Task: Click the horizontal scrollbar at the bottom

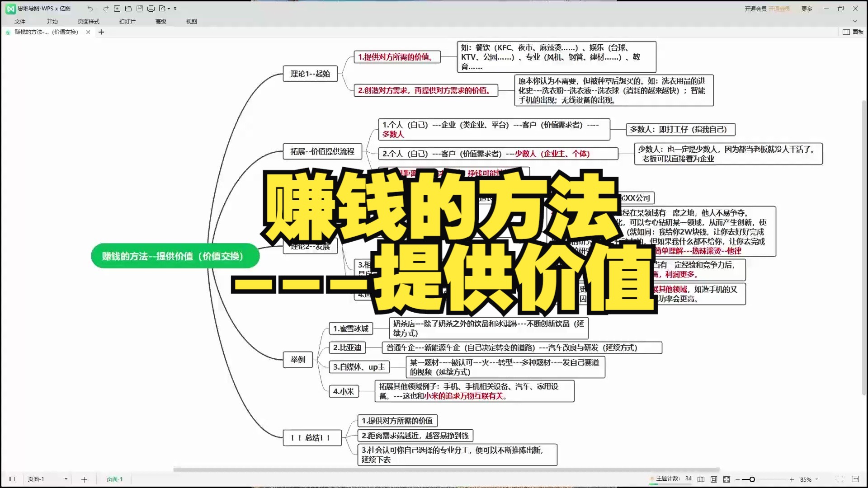Action: pyautogui.click(x=447, y=470)
